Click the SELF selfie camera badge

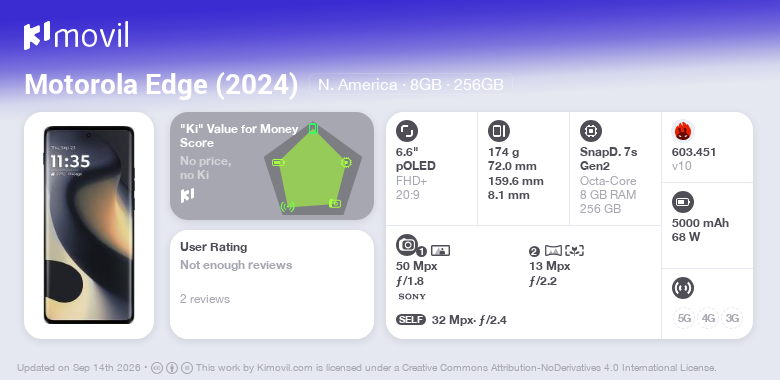point(411,320)
